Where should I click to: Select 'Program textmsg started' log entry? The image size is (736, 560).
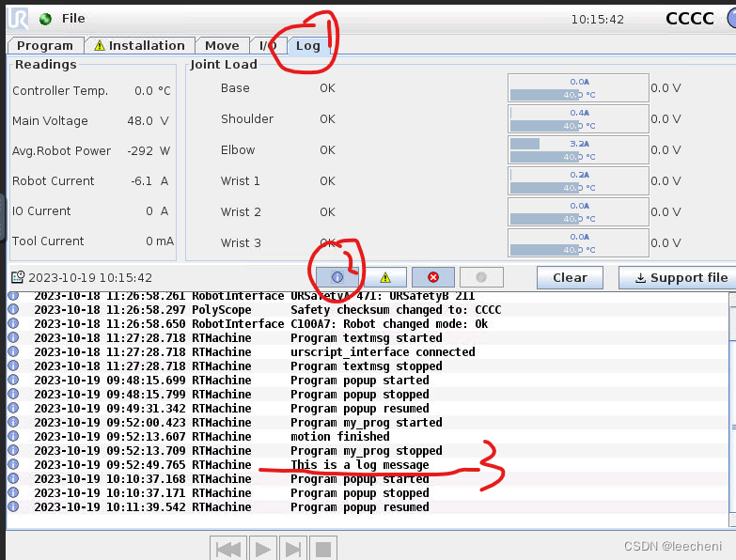click(x=368, y=338)
